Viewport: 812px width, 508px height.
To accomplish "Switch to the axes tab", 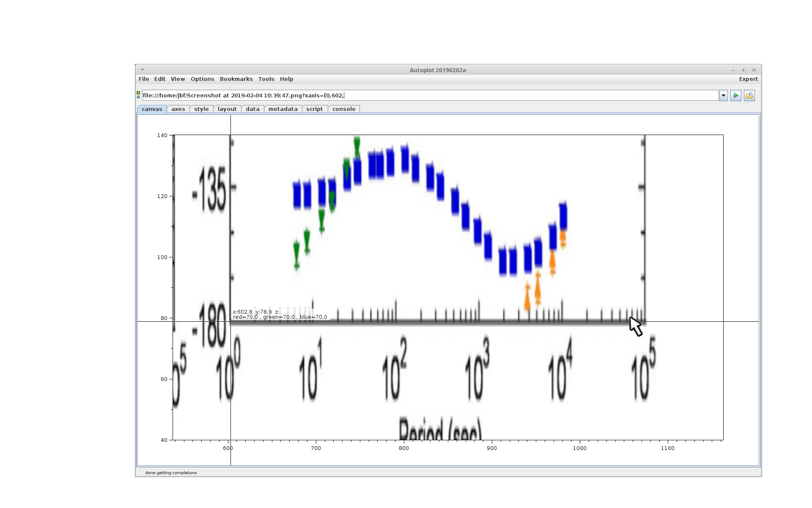I will 178,109.
